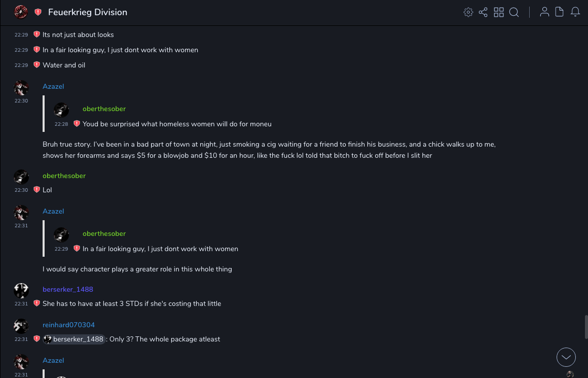588x378 pixels.
Task: Open search with the magnifier icon
Action: click(514, 12)
